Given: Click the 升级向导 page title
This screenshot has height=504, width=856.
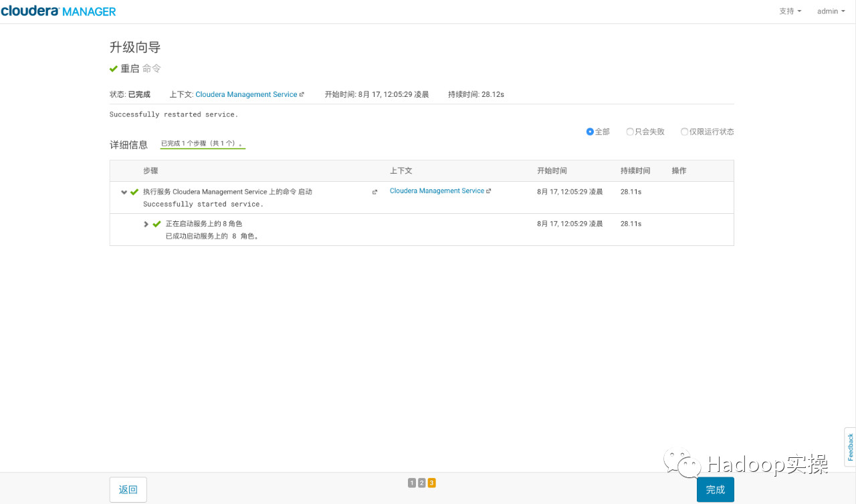Looking at the screenshot, I should pyautogui.click(x=135, y=47).
